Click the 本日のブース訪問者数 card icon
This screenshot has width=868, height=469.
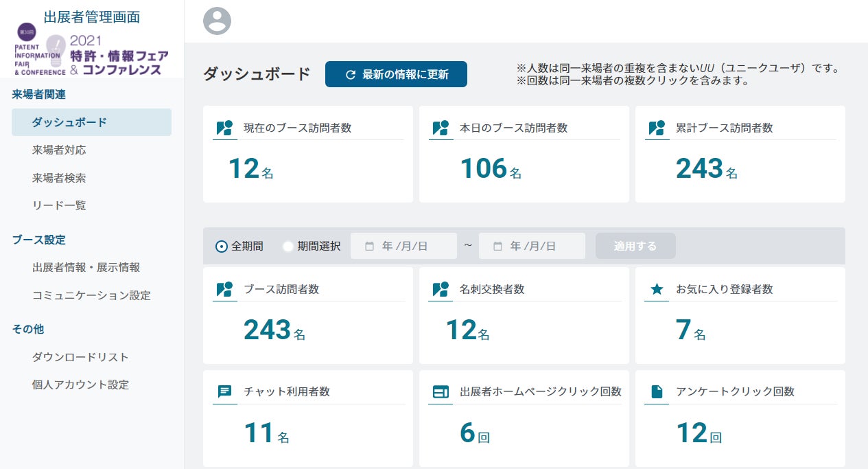(x=441, y=128)
